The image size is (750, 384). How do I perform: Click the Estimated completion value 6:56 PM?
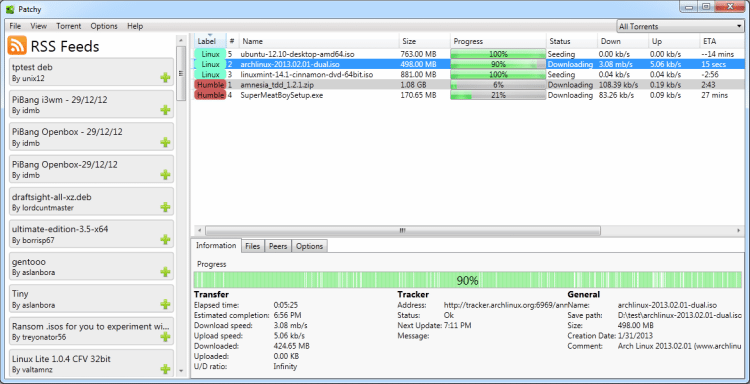[287, 316]
